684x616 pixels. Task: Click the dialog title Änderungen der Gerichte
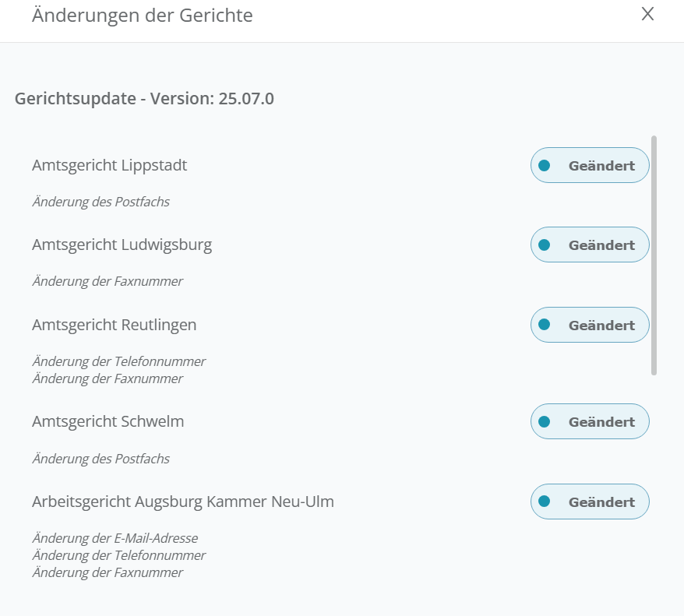tap(142, 15)
